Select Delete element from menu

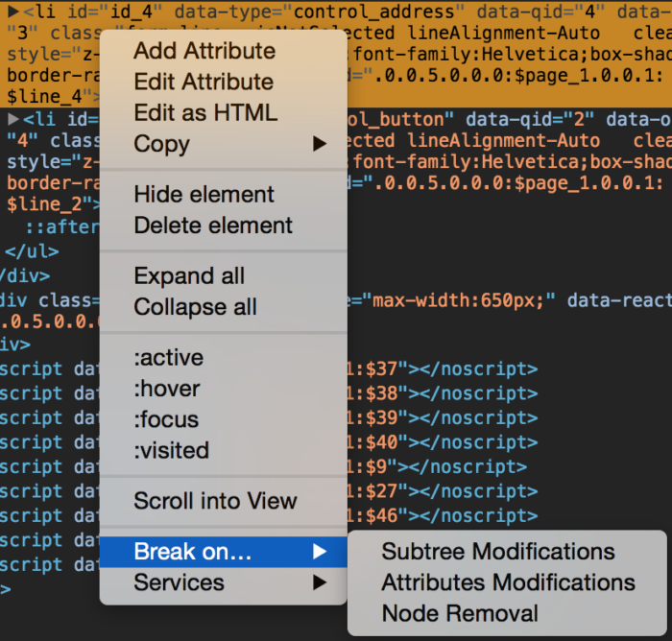click(x=213, y=226)
